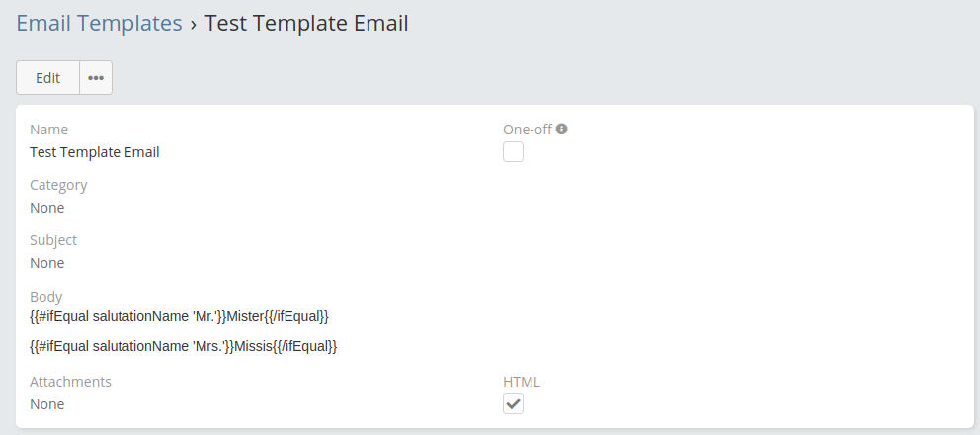This screenshot has width=980, height=435.
Task: Click the Subject field label
Action: [53, 240]
